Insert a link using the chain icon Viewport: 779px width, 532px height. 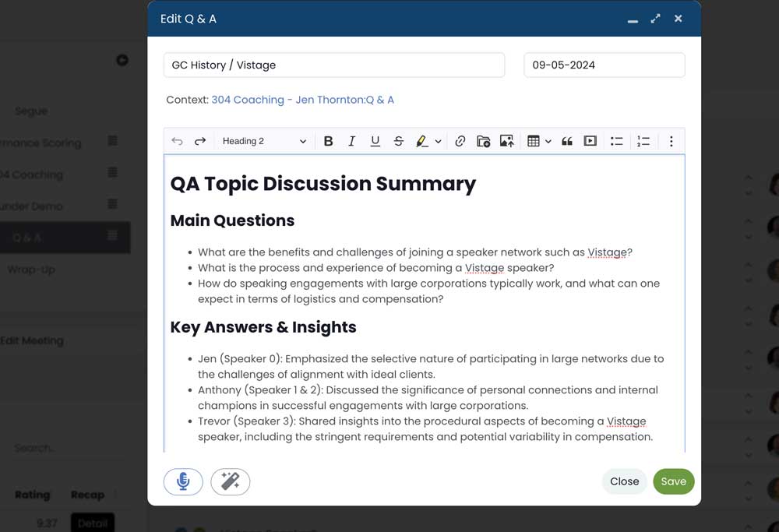tap(460, 141)
